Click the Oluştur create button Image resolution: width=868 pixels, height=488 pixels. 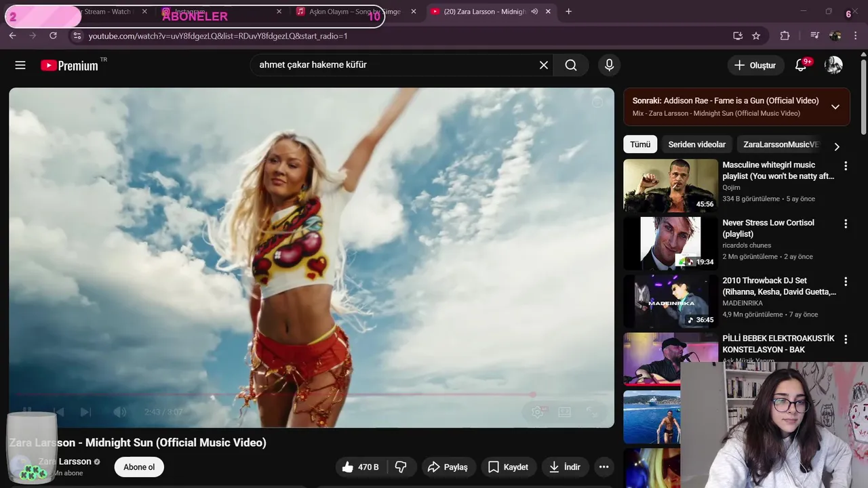755,65
